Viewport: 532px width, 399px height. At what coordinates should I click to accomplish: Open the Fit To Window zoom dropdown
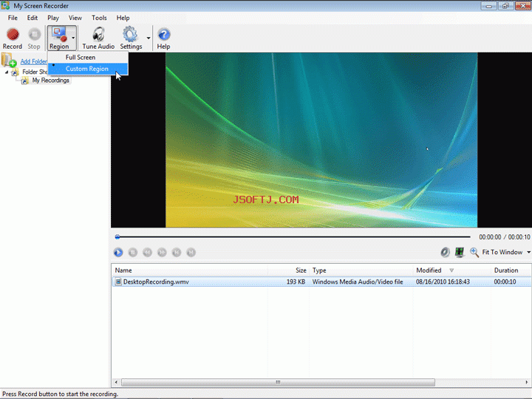(528, 252)
